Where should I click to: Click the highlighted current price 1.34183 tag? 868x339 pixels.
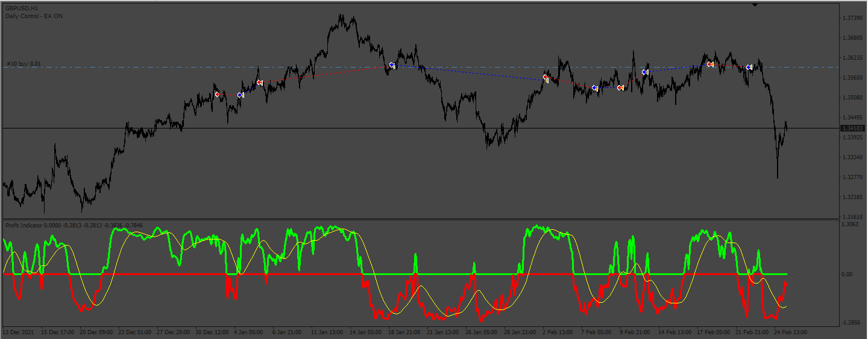pyautogui.click(x=854, y=128)
